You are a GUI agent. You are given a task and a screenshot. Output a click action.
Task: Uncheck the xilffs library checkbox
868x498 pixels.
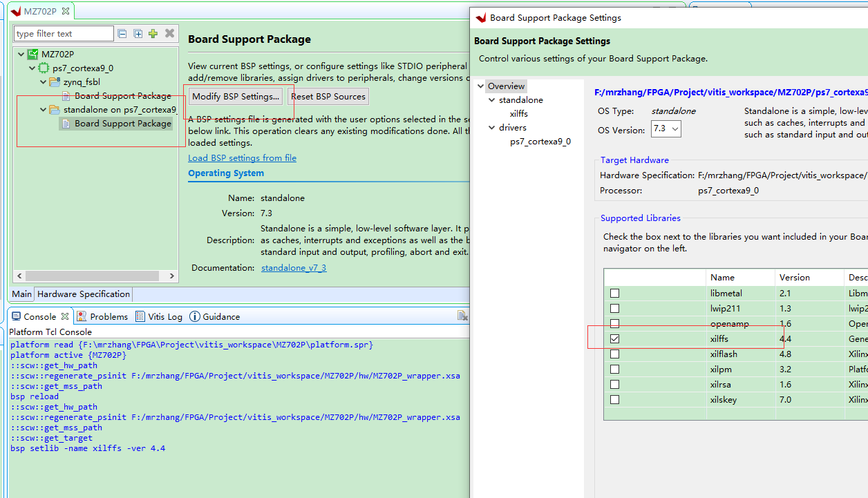(614, 338)
